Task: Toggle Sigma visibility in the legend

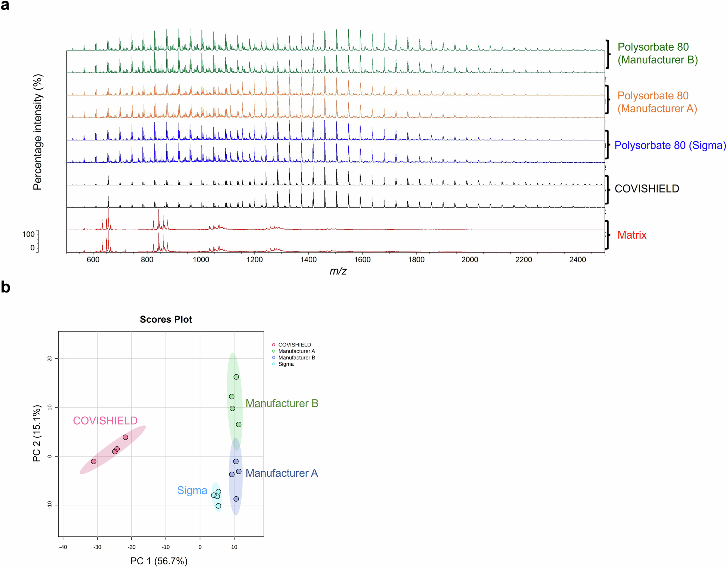Action: pyautogui.click(x=286, y=364)
